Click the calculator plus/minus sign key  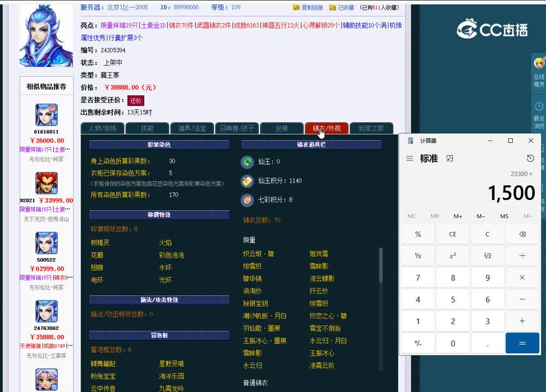[x=418, y=344]
